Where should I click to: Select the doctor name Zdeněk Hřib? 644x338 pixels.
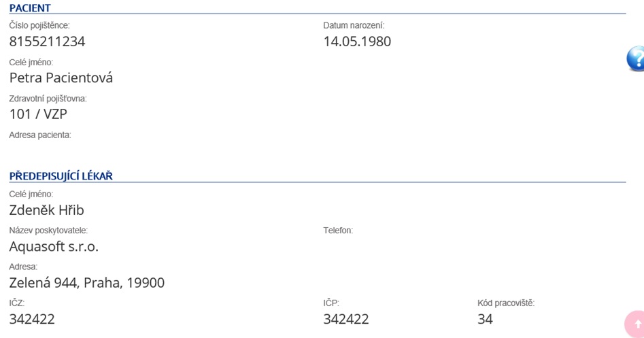[46, 210]
